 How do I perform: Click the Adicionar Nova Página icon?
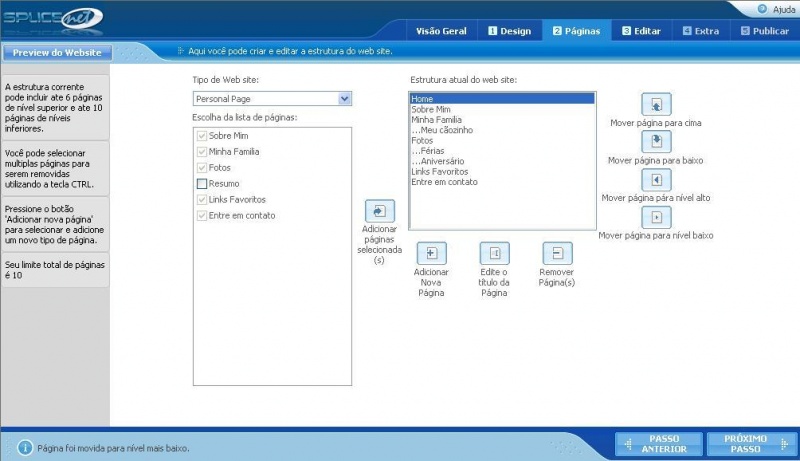(432, 253)
